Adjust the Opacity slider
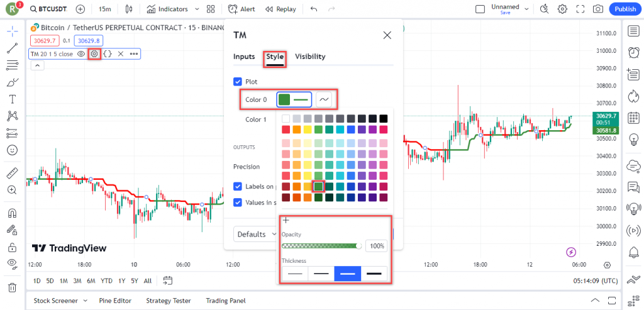Screen dimensions: 644x310 321,246
